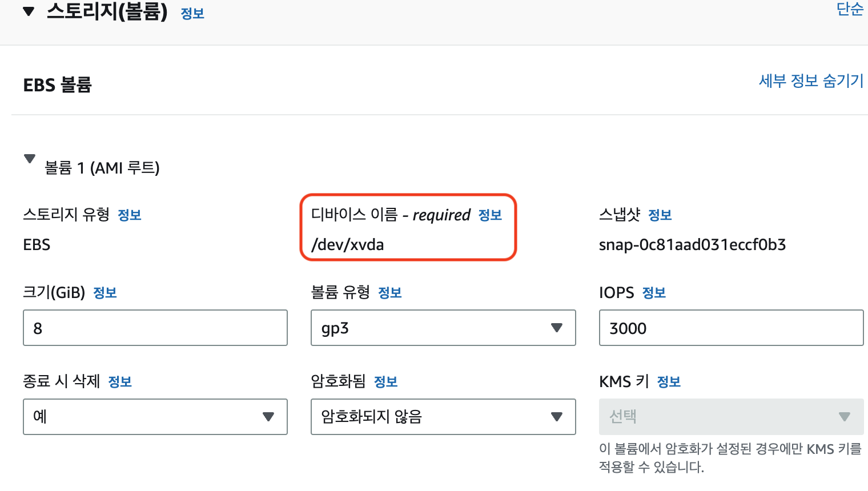
Task: Open the 정보 link next to KMS 키
Action: click(669, 381)
